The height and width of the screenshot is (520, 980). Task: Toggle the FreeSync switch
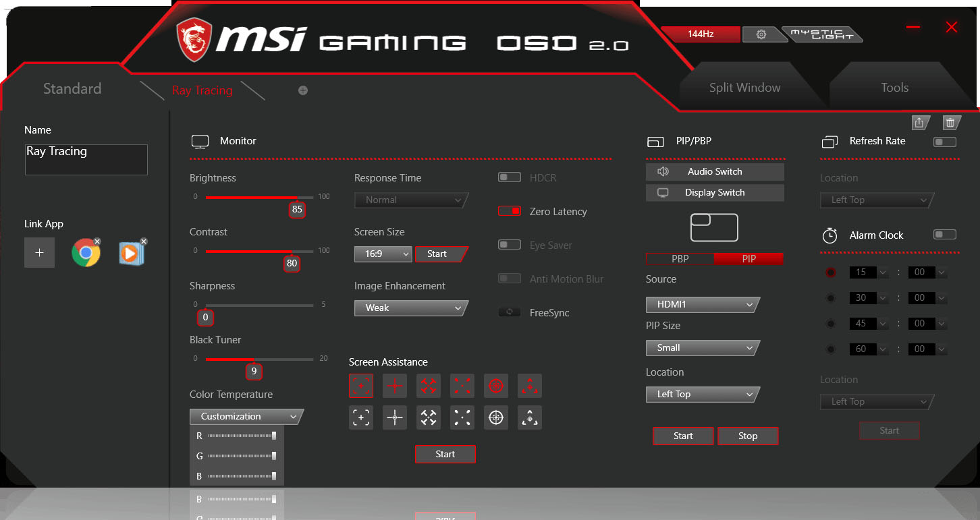click(510, 312)
